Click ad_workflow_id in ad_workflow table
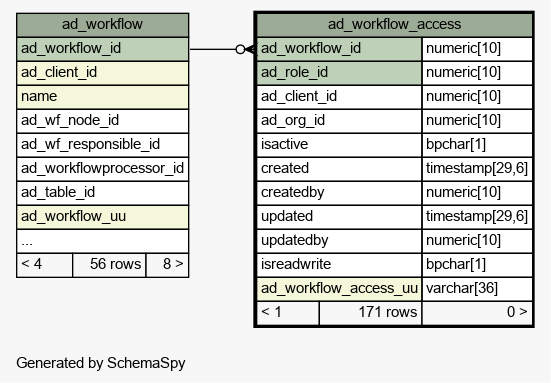 click(102, 49)
